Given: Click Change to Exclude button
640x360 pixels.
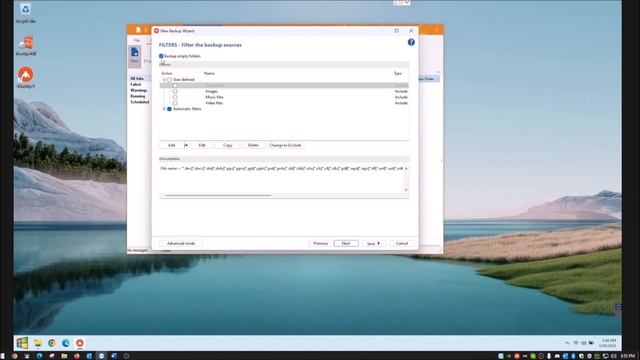Looking at the screenshot, I should point(285,145).
